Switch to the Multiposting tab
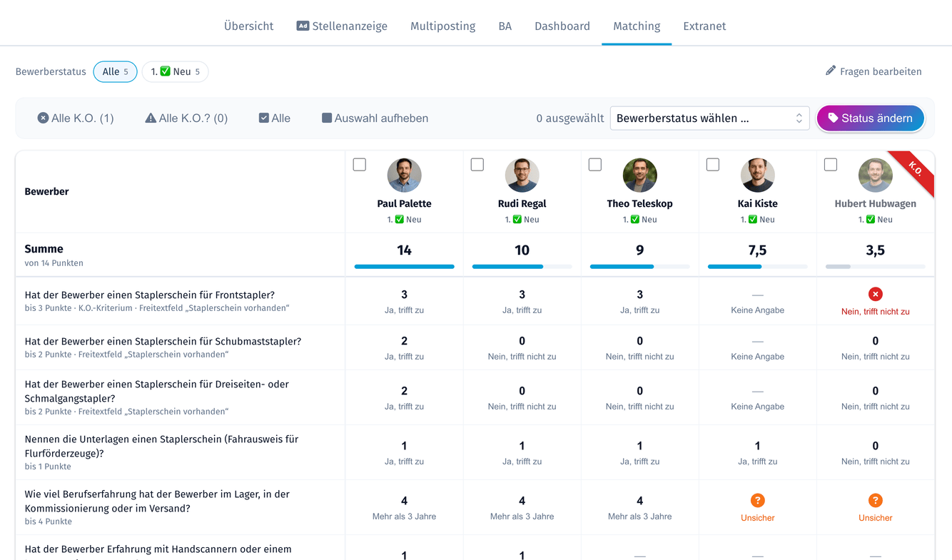 [442, 26]
